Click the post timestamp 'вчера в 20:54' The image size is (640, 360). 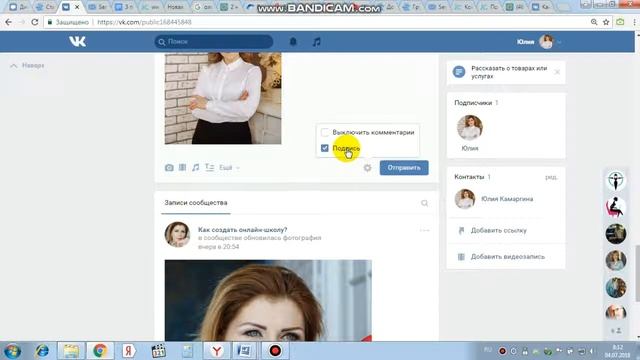pyautogui.click(x=218, y=247)
